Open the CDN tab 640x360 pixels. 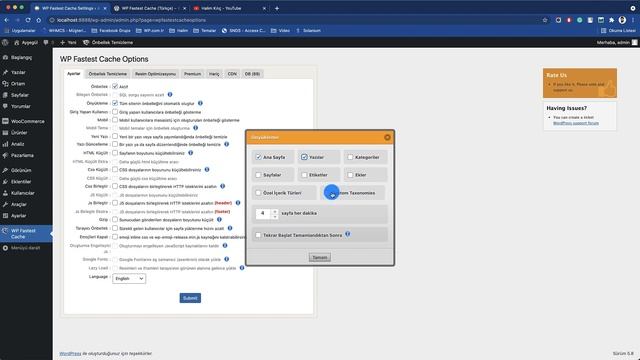tap(232, 74)
